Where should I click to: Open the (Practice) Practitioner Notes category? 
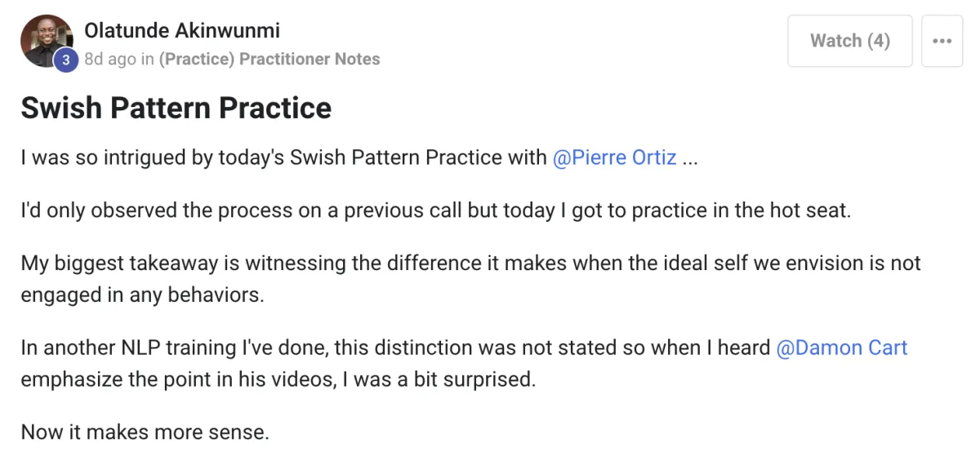(x=269, y=59)
